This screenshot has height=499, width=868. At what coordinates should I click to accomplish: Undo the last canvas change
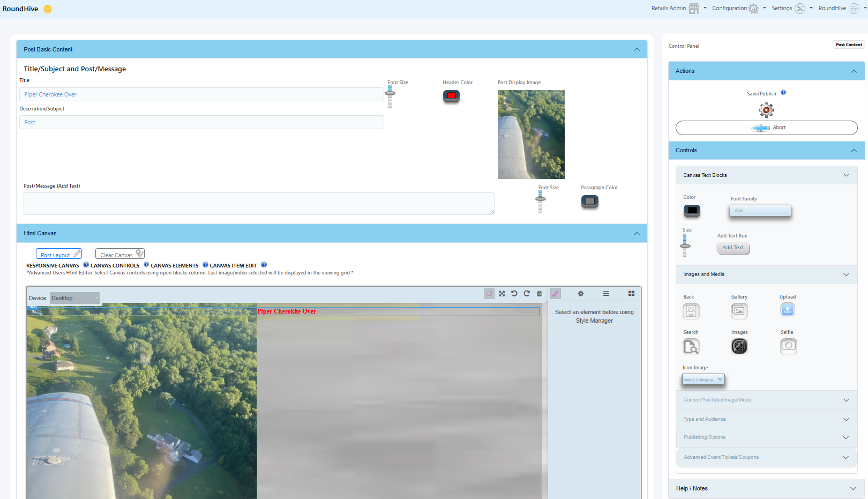[514, 294]
